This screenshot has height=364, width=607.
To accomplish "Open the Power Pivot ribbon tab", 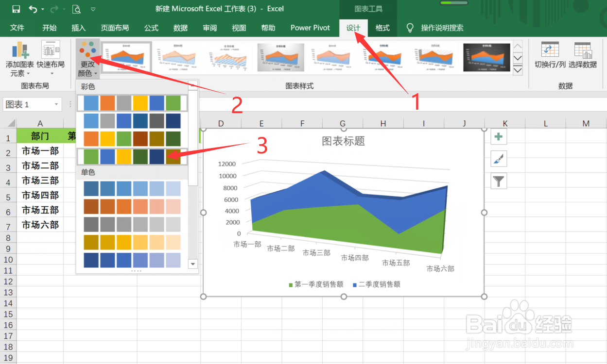I will coord(310,28).
